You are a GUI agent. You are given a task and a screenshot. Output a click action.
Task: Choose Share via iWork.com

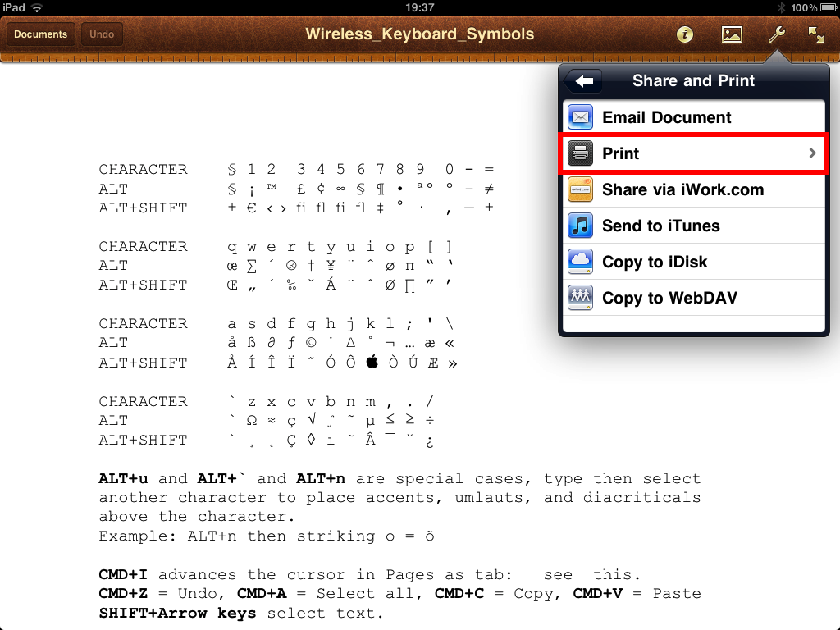[x=682, y=189]
